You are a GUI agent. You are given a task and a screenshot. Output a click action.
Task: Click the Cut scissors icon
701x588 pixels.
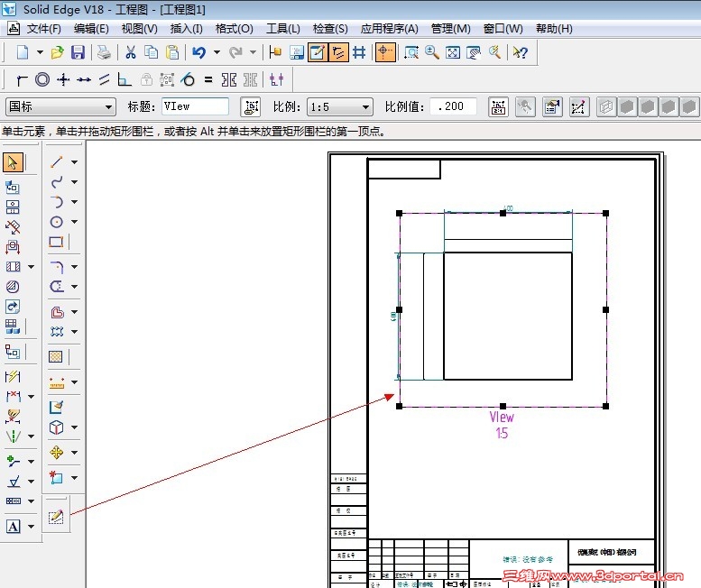coord(131,52)
